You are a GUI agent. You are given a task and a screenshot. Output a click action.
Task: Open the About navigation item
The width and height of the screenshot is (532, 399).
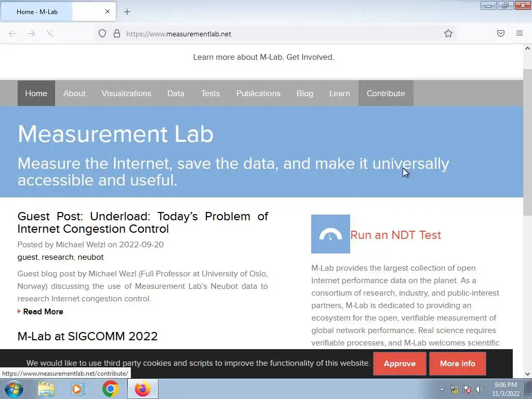[74, 94]
